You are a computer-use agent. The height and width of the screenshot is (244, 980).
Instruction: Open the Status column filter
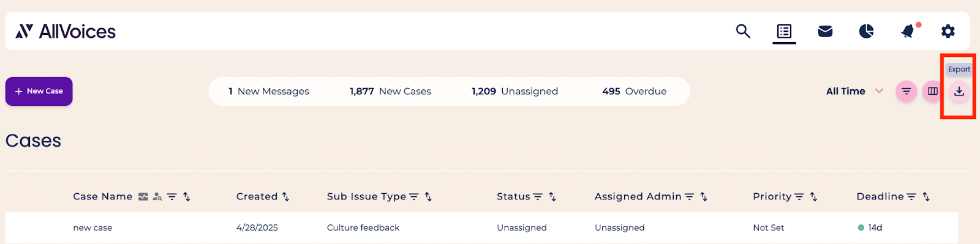click(x=538, y=197)
